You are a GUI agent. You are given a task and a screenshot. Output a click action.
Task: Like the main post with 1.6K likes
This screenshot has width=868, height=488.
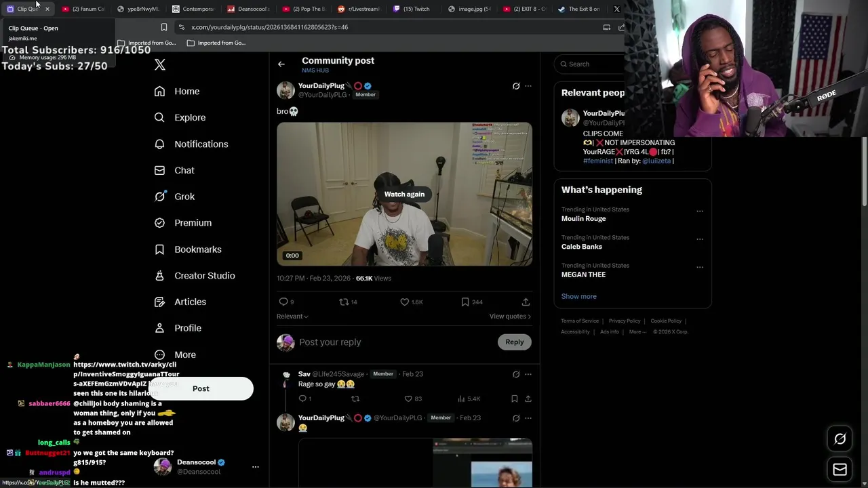[404, 302]
